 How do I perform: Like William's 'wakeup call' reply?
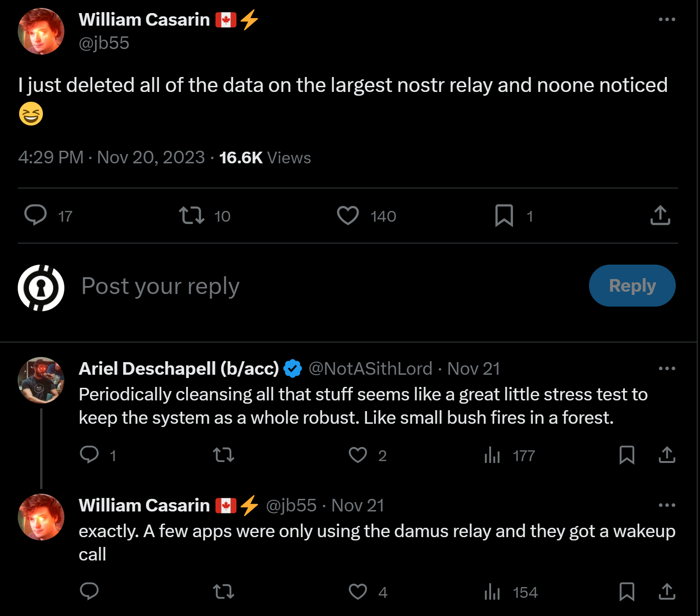[358, 591]
